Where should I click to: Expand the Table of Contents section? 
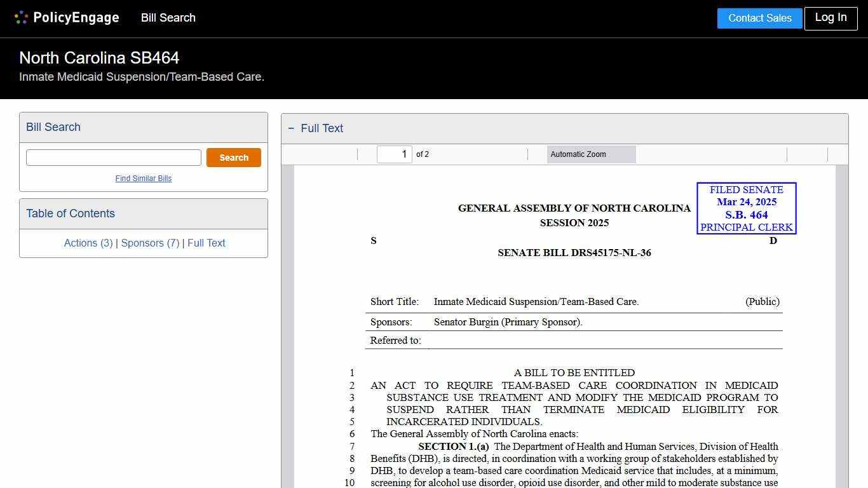click(x=71, y=213)
